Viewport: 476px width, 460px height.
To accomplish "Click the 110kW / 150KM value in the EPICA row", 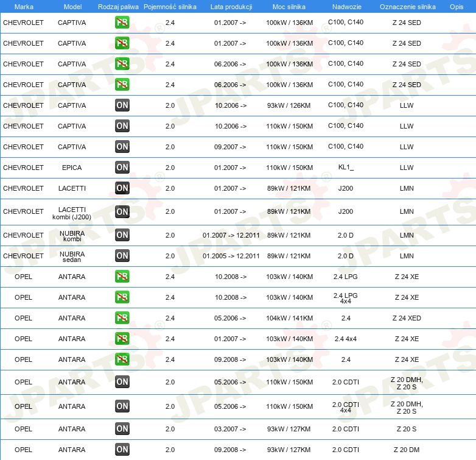I will 289,168.
